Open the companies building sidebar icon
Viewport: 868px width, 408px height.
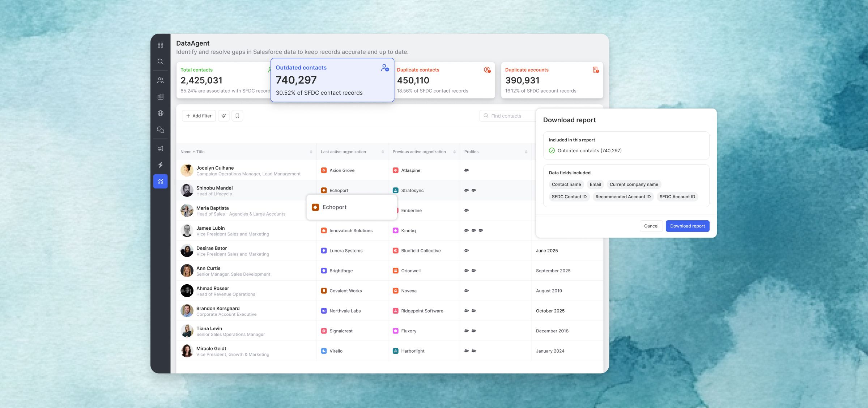click(x=160, y=97)
